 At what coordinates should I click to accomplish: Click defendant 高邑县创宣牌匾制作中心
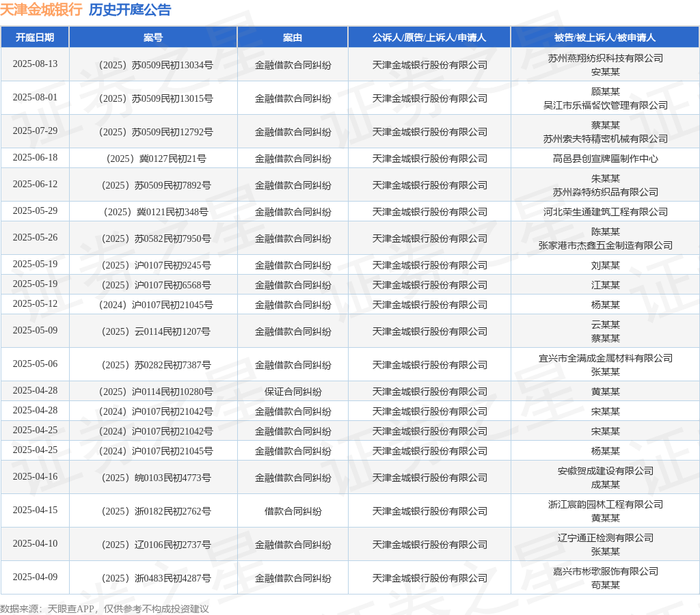click(x=606, y=159)
